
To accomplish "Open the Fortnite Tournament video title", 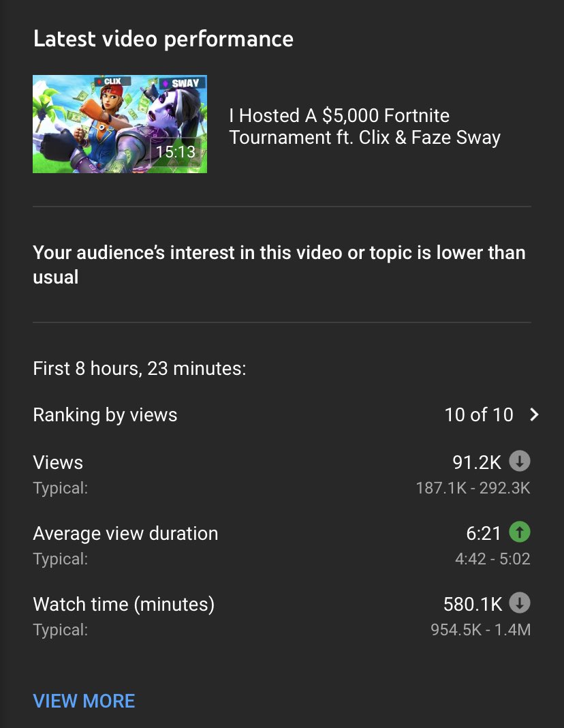I will (364, 126).
